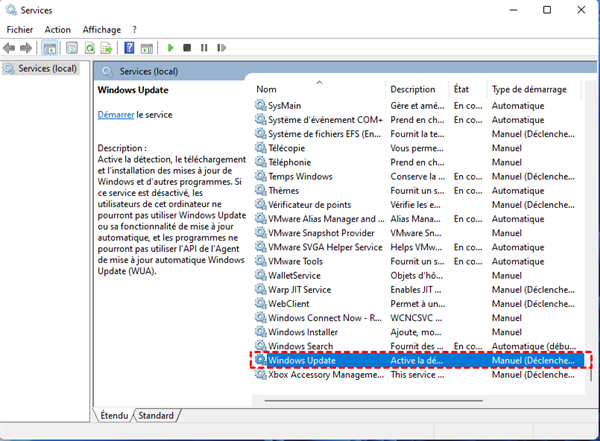This screenshot has height=441, width=600.
Task: Click 'This service ...' description cell
Action: point(417,374)
